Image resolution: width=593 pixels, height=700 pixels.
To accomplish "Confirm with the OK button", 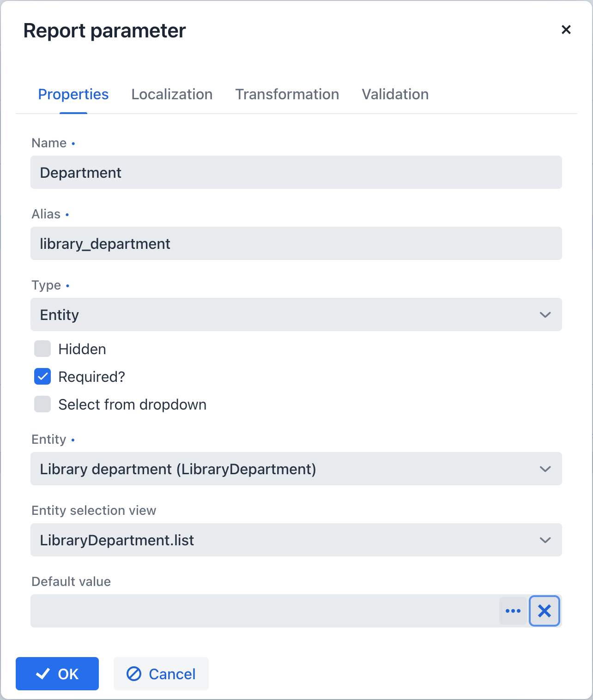I will [57, 674].
